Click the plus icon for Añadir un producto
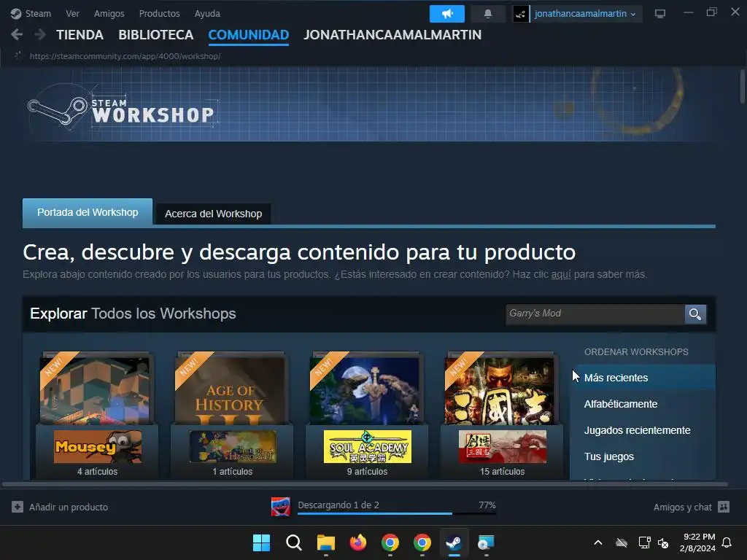747x560 pixels. 18,507
